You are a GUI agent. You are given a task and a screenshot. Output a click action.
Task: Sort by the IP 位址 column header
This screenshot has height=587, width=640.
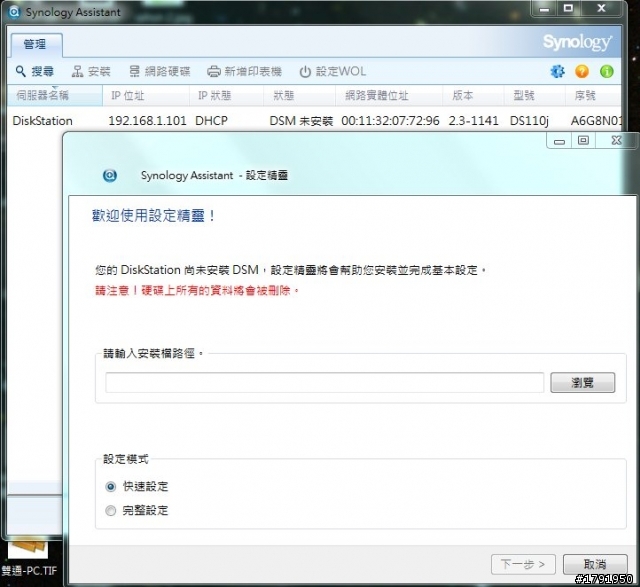[146, 96]
